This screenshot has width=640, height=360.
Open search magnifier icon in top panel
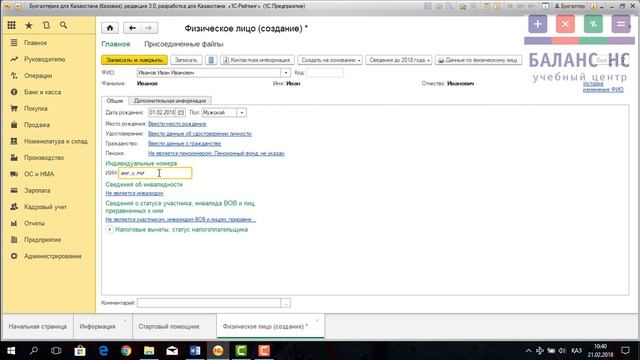tap(63, 25)
